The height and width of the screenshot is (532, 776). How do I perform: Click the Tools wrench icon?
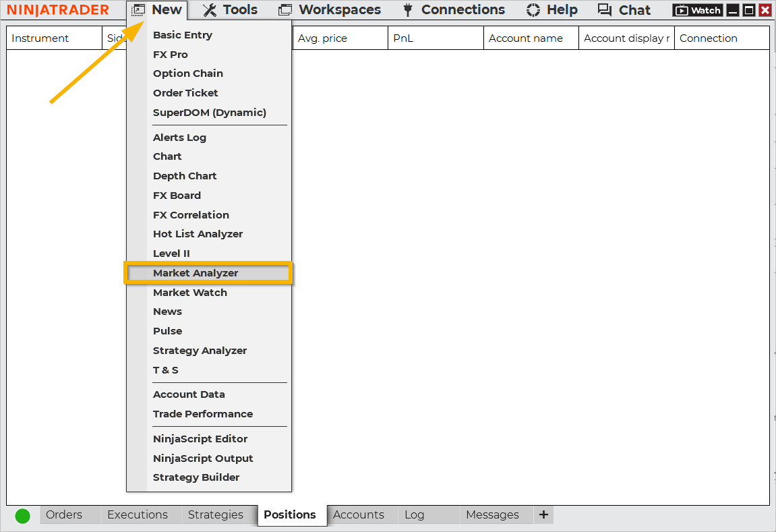(x=210, y=10)
